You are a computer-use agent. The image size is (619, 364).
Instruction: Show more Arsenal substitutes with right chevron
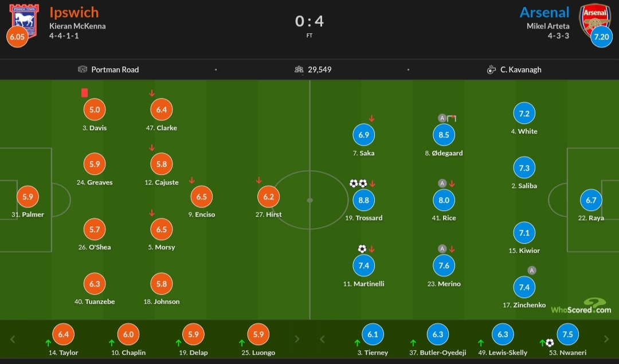tap(606, 339)
